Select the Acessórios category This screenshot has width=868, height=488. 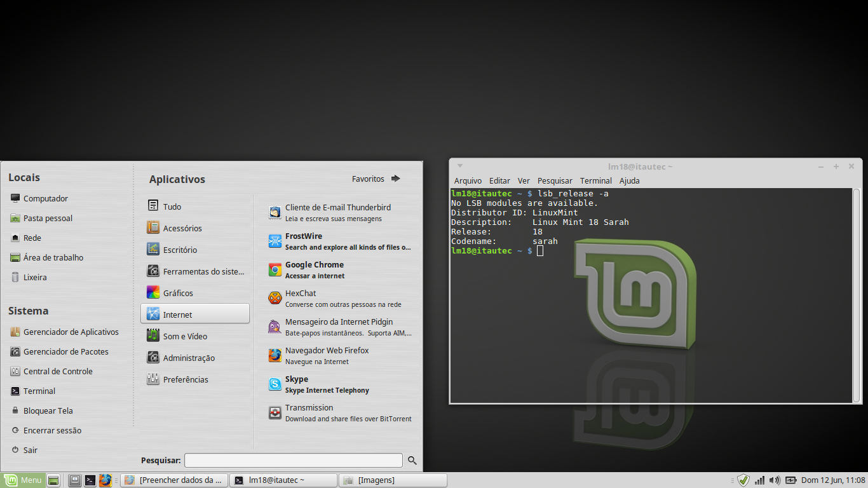coord(194,228)
